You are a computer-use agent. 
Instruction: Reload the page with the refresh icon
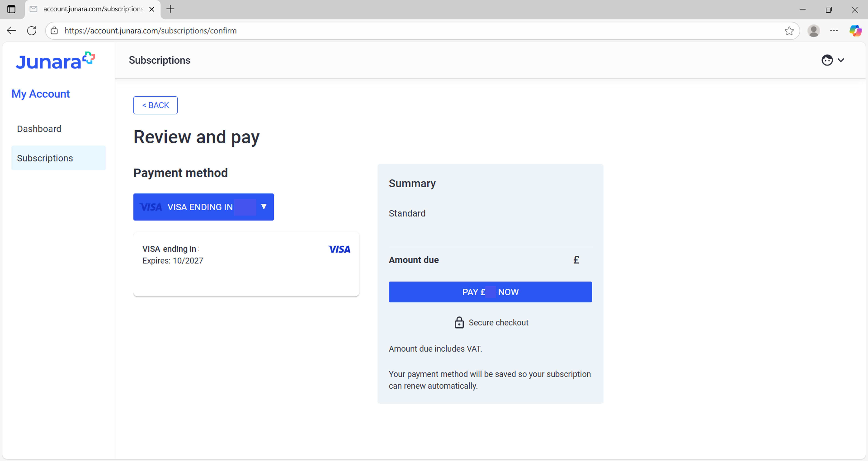pos(32,31)
